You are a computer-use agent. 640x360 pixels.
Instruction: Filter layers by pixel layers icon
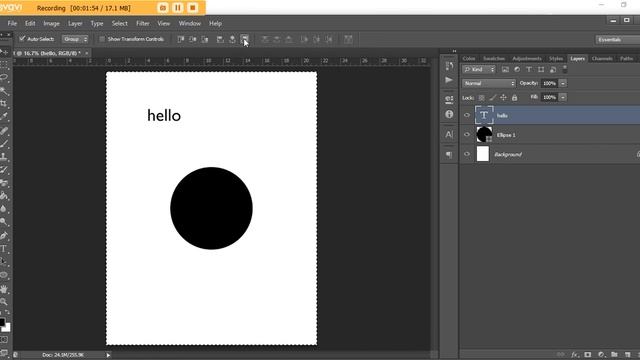(x=505, y=69)
